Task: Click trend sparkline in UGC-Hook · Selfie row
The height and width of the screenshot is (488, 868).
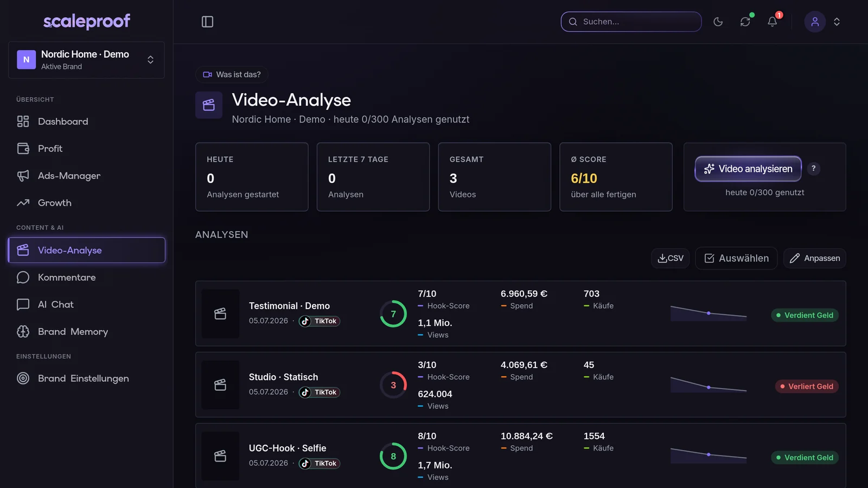Action: click(709, 455)
